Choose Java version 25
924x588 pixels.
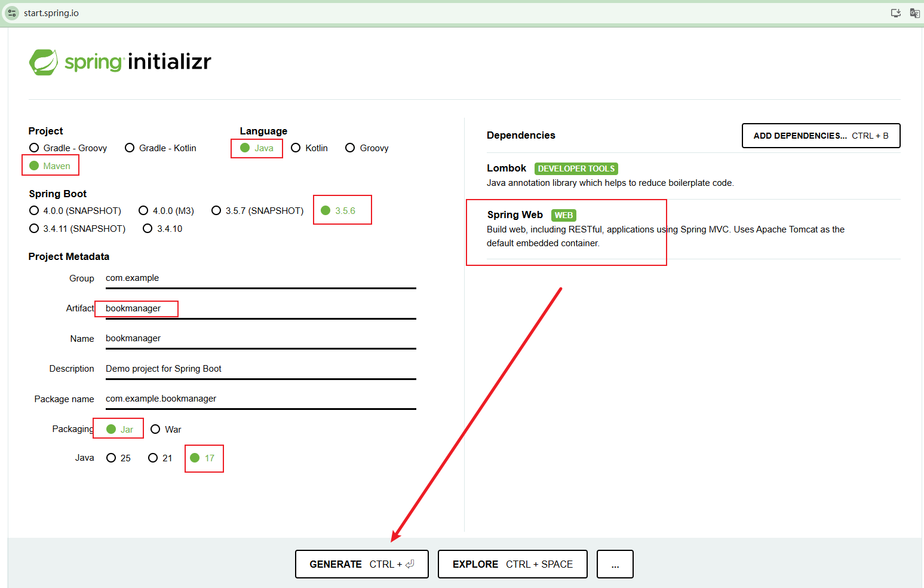pos(118,458)
